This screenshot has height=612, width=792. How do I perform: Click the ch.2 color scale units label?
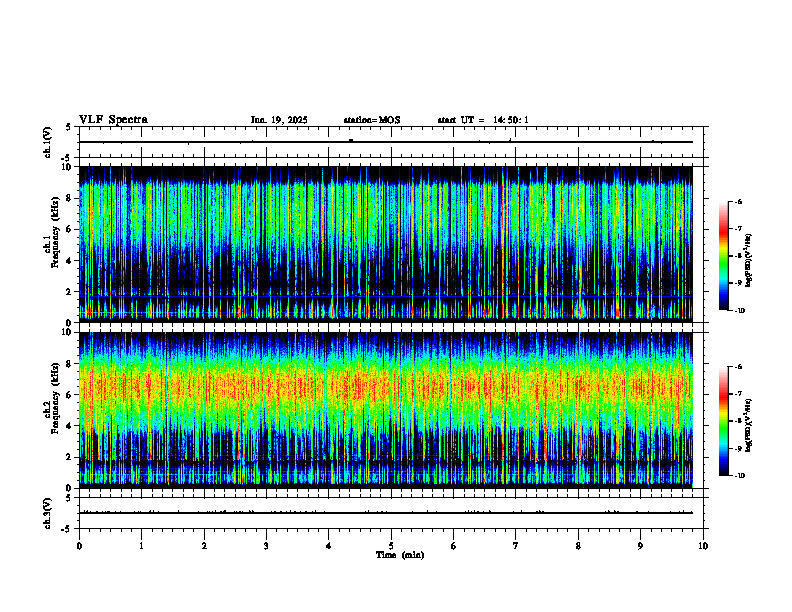coord(749,424)
